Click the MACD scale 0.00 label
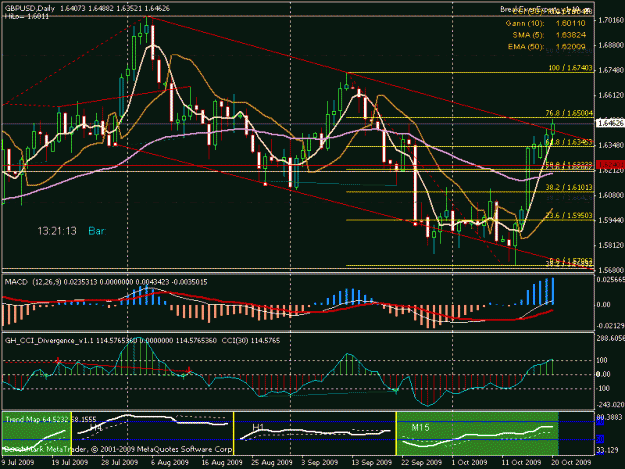The height and width of the screenshot is (469, 625). pyautogui.click(x=603, y=304)
